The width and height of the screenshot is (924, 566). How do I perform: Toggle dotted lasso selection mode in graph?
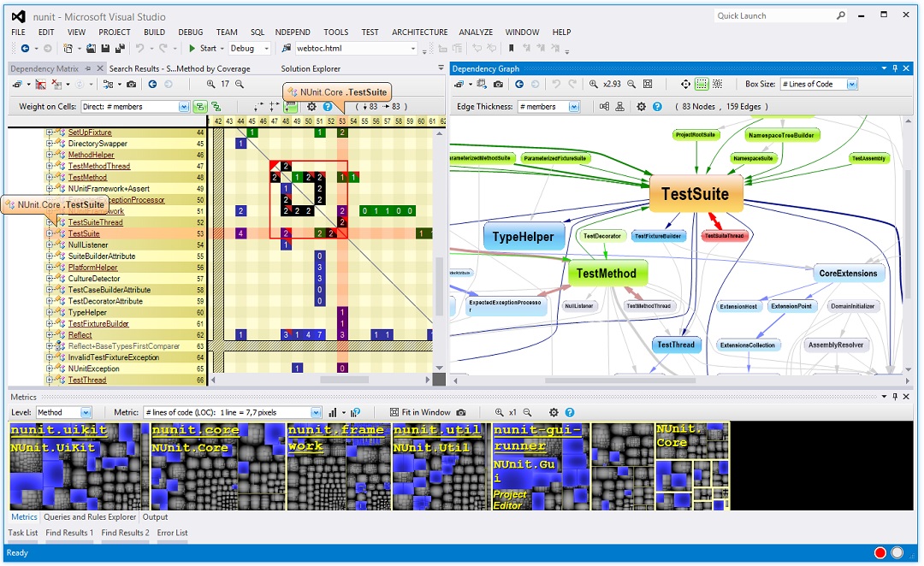tap(717, 85)
